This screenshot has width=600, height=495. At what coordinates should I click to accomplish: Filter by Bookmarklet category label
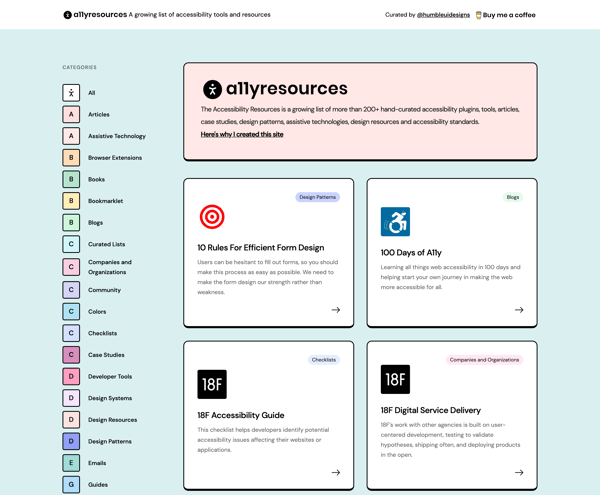106,201
